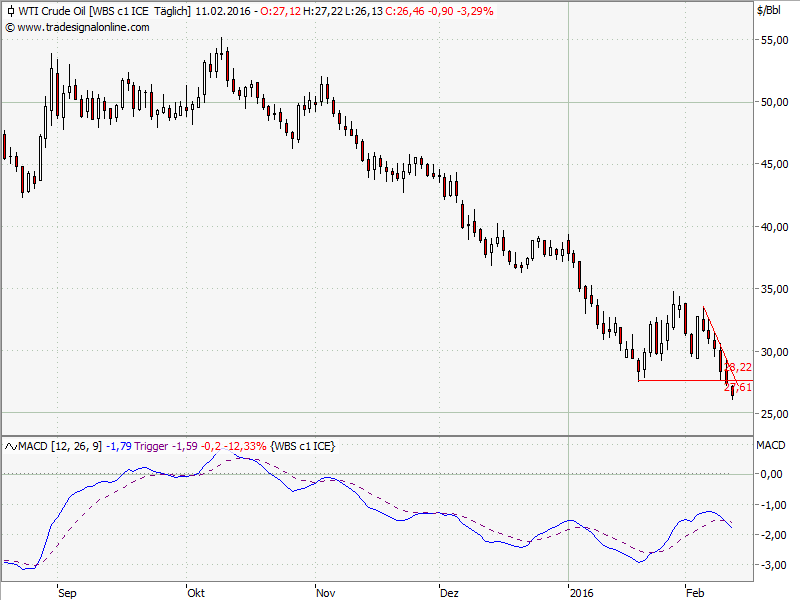800x600 pixels.
Task: Select the Feb marker on time axis
Action: point(694,592)
